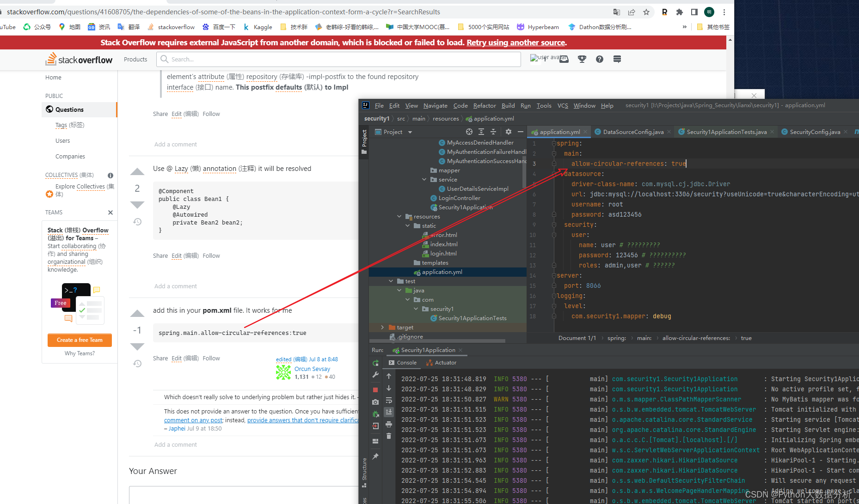
Task: Open the Project view mode dropdown
Action: pos(410,132)
